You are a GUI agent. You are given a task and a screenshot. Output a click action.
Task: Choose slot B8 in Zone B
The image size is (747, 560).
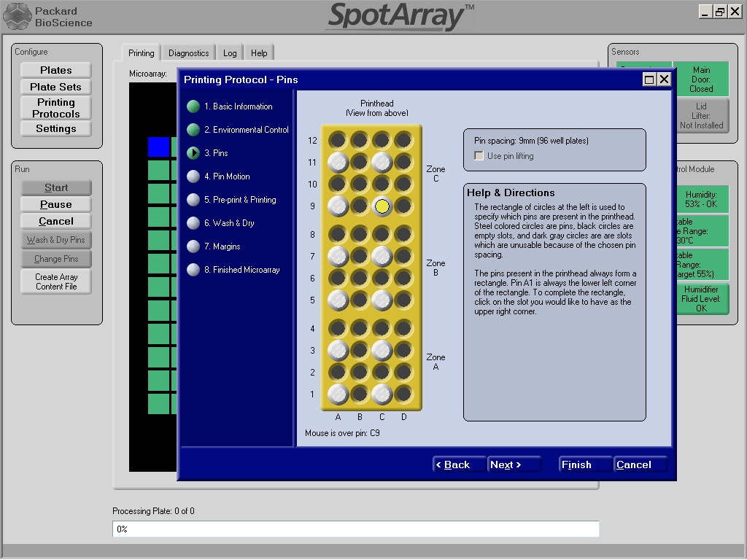pyautogui.click(x=360, y=234)
